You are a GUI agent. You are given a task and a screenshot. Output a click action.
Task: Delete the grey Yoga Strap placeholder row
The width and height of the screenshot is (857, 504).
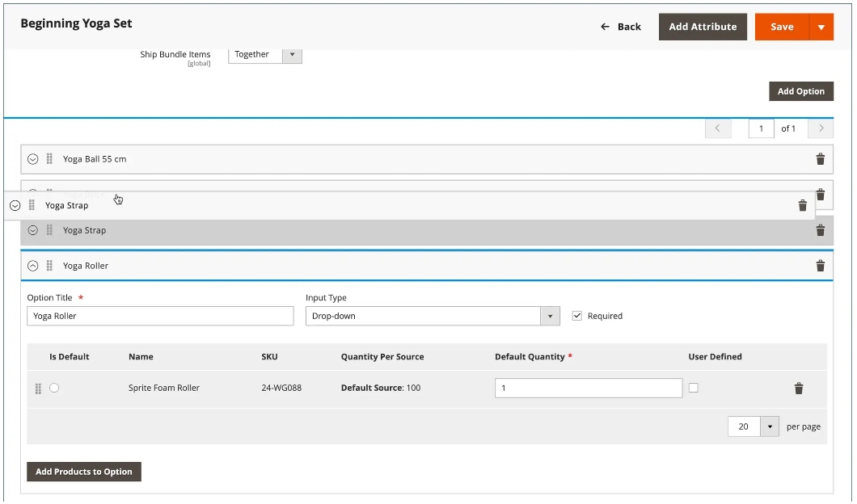coord(821,230)
